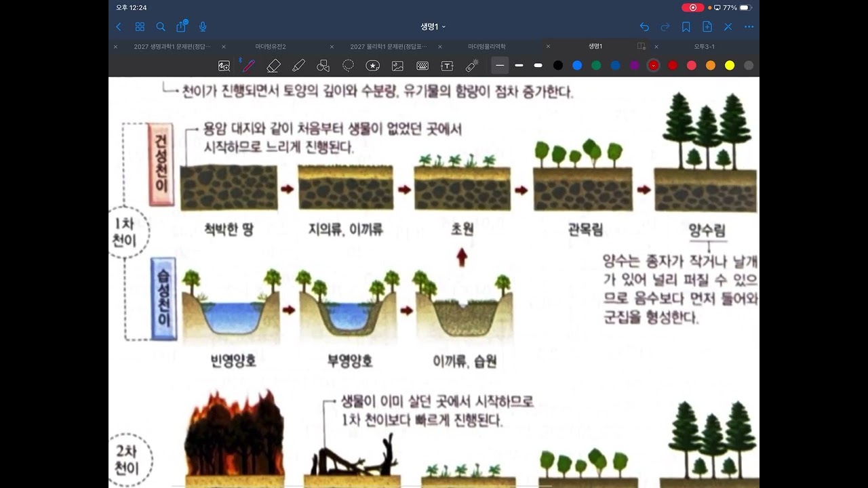Open the Elements sticker tool

[x=372, y=66]
